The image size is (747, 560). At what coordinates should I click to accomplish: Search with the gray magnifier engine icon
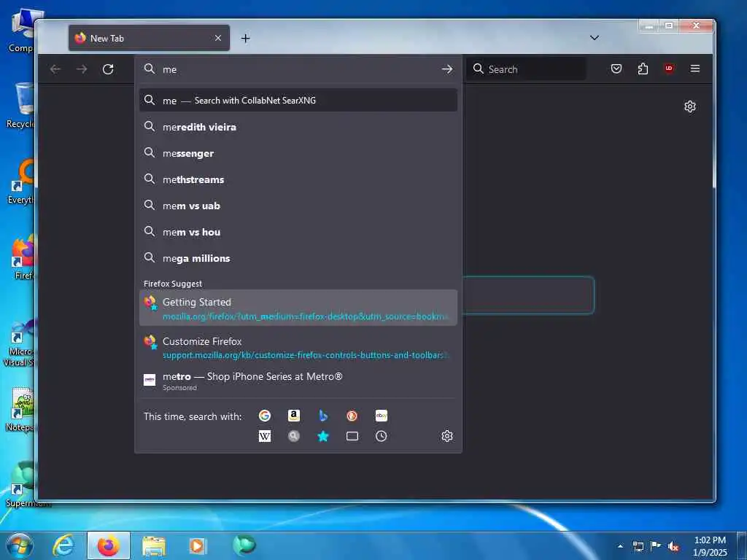[x=294, y=436]
